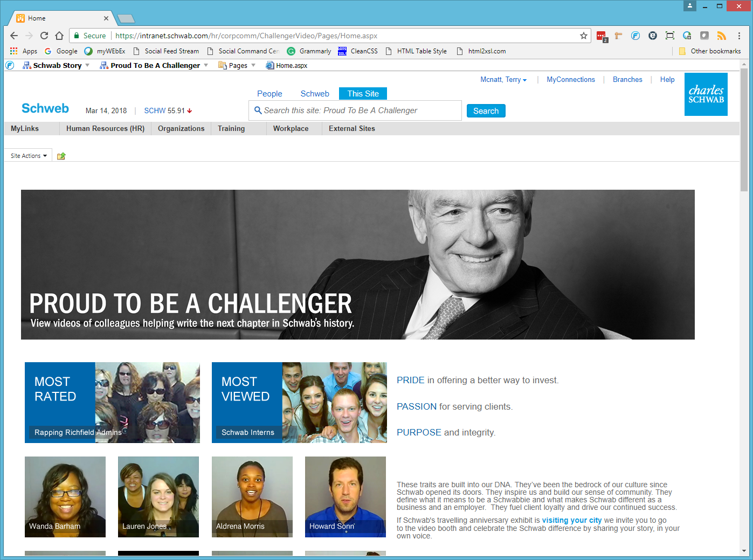Open the Howard Sonn video thumbnail
The width and height of the screenshot is (753, 560).
[346, 497]
